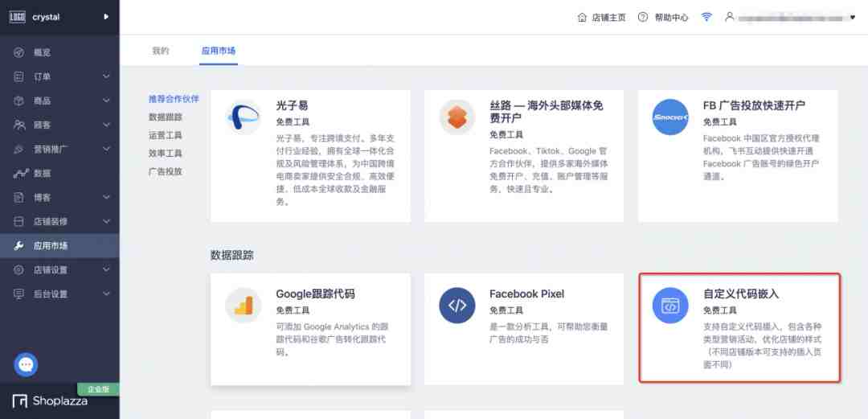Click the 丝路 orange app logo
Screen dimensions: 868x419
click(x=457, y=117)
